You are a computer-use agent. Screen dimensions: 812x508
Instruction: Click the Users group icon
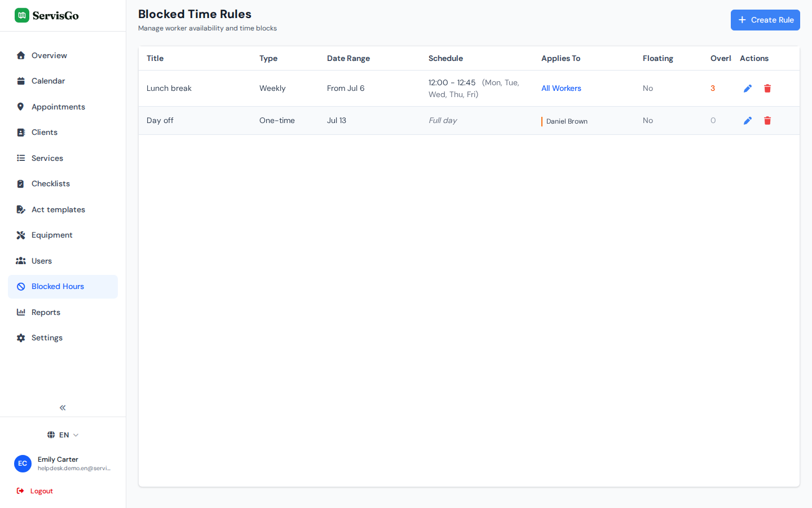[21, 261]
